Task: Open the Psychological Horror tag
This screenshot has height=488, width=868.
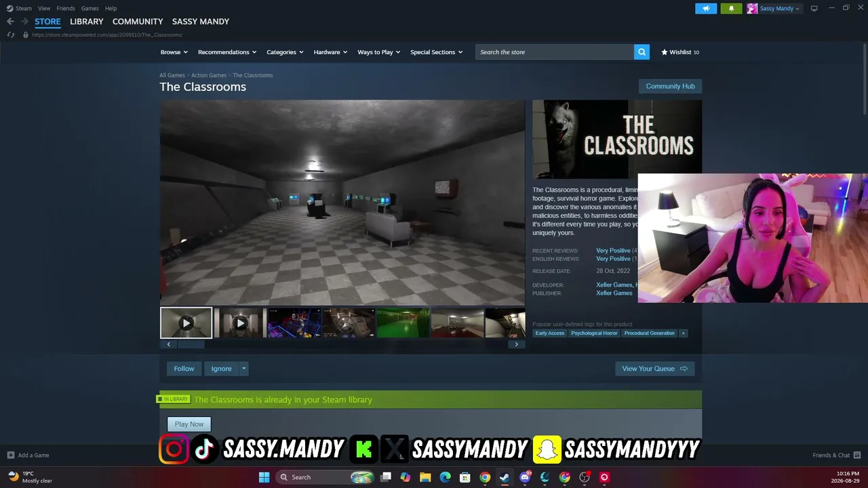Action: tap(594, 333)
